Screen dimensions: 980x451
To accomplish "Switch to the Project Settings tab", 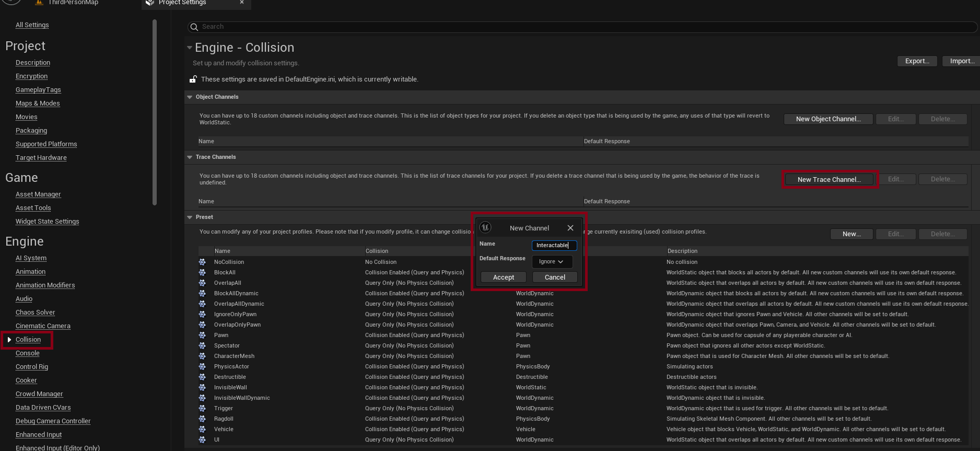I will (x=183, y=3).
